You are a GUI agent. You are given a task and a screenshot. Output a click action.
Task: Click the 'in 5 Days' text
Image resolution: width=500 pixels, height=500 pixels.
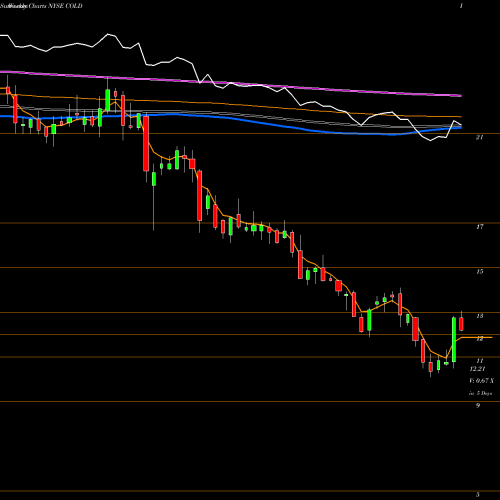481,393
